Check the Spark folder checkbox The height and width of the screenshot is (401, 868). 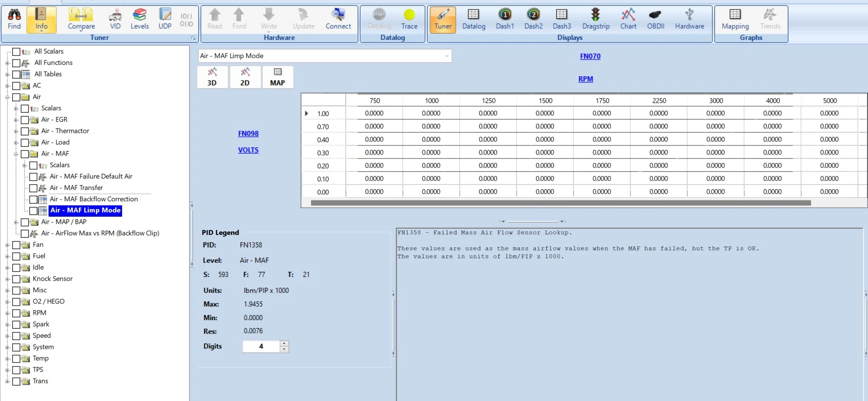(x=16, y=325)
